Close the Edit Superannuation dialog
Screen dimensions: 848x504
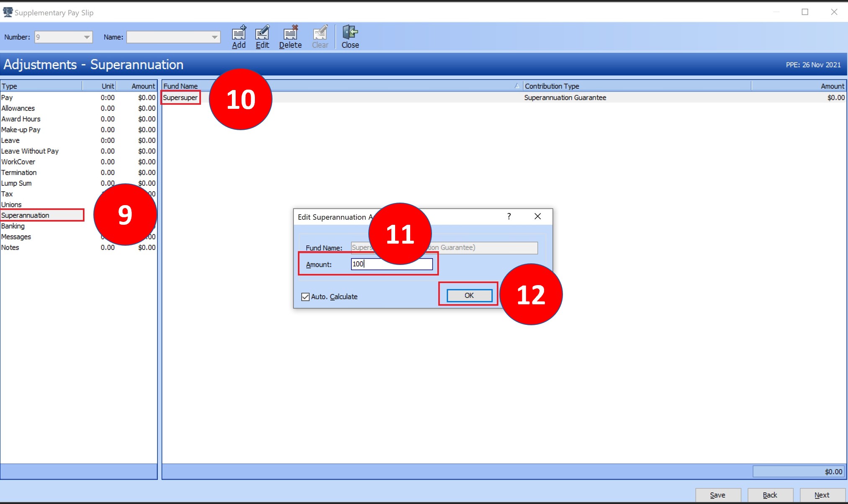[538, 216]
